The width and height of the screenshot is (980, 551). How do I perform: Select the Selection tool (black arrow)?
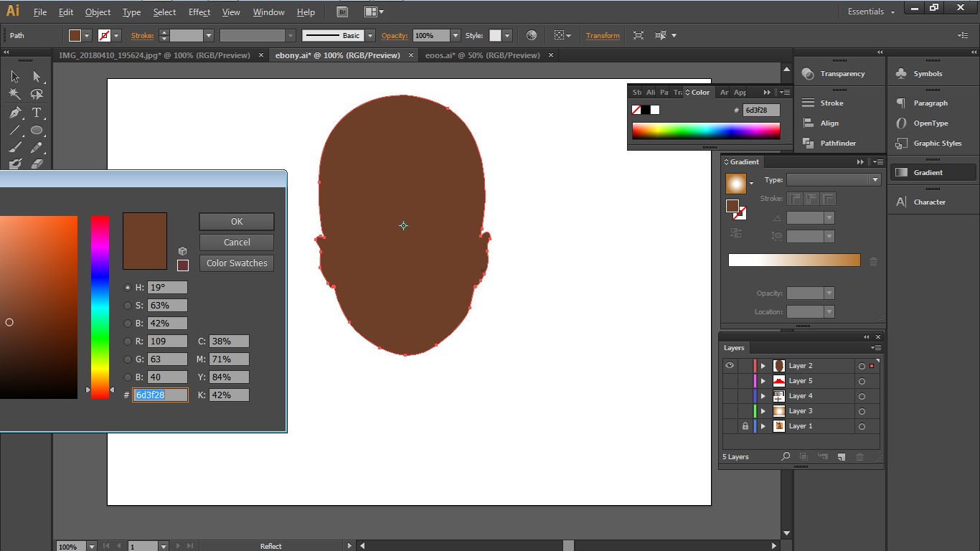tap(15, 77)
